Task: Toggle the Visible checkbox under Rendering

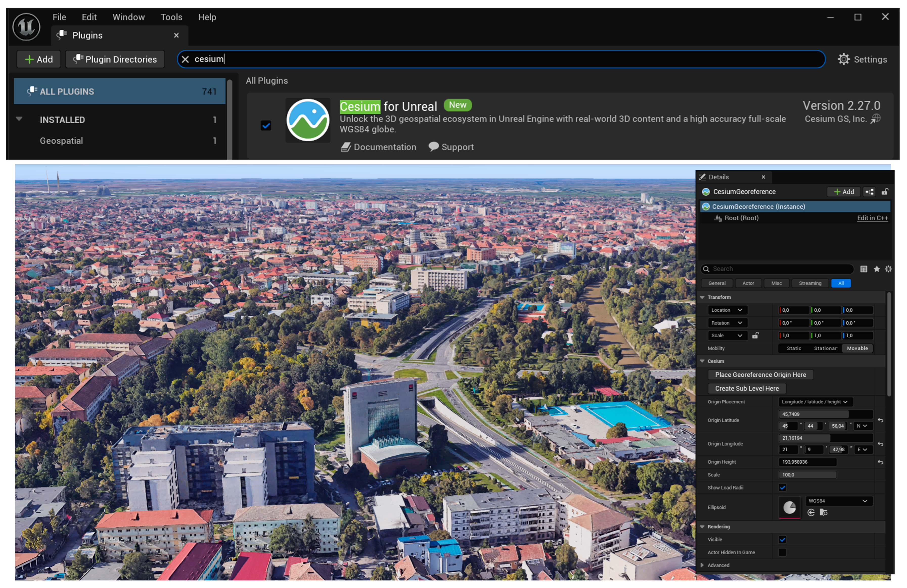Action: click(x=782, y=539)
